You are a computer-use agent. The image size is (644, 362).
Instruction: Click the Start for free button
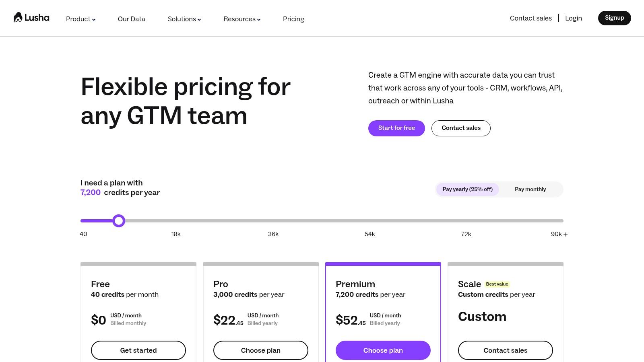(396, 128)
